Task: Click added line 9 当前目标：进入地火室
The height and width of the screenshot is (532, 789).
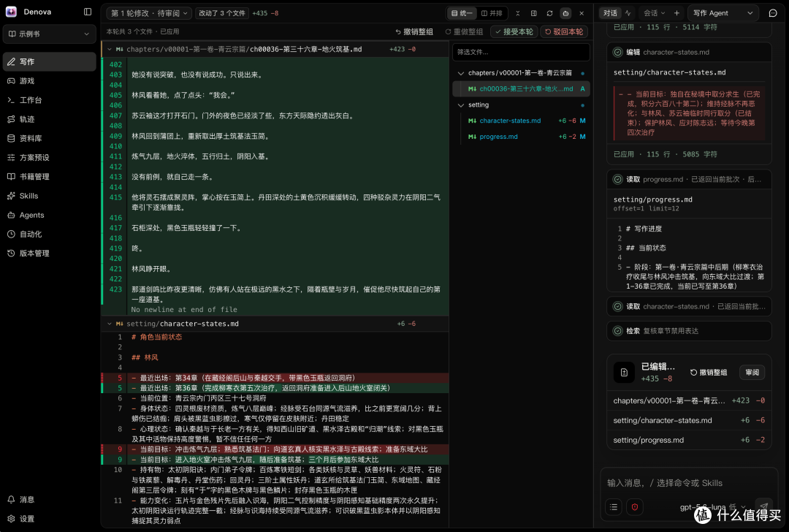Action: [275, 460]
